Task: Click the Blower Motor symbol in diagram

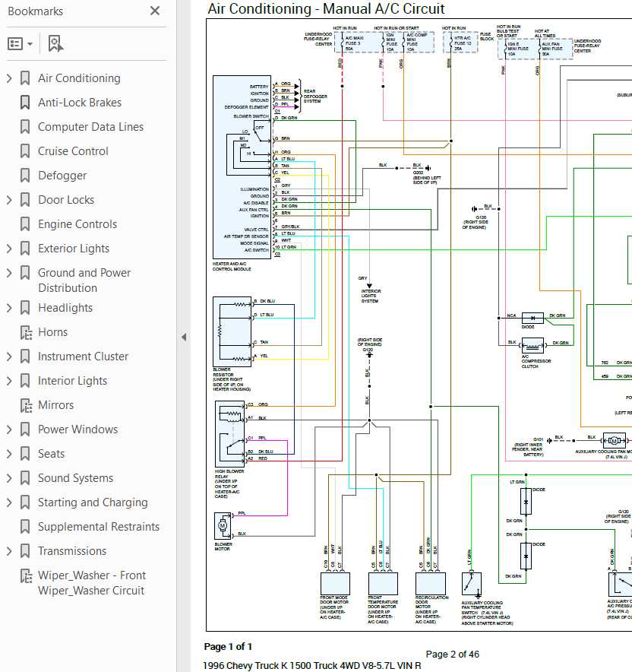Action: (223, 525)
